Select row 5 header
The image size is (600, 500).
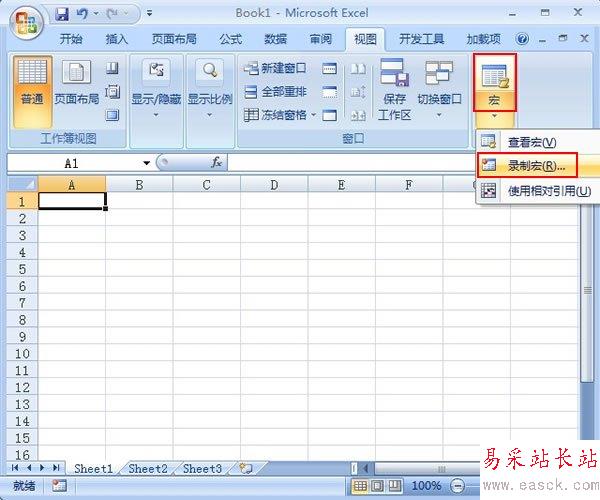[x=22, y=269]
